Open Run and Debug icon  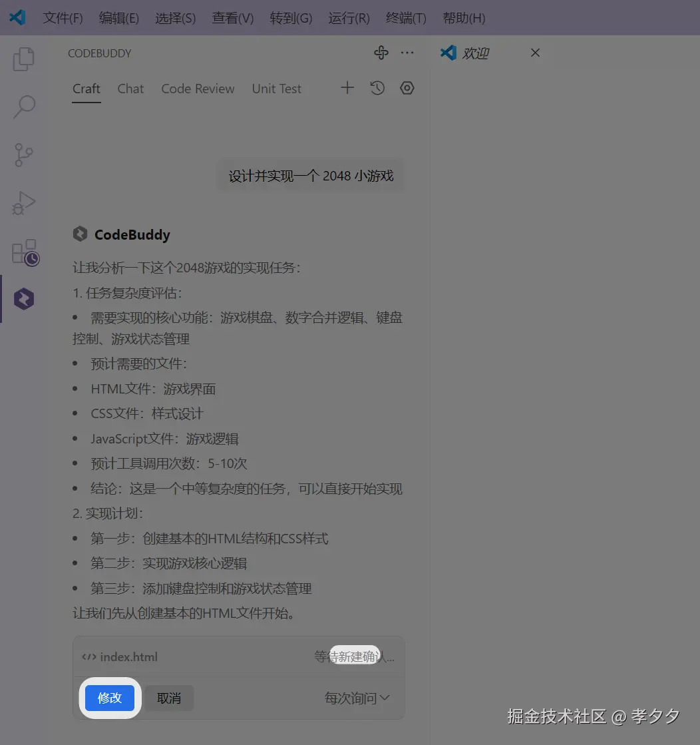[23, 203]
